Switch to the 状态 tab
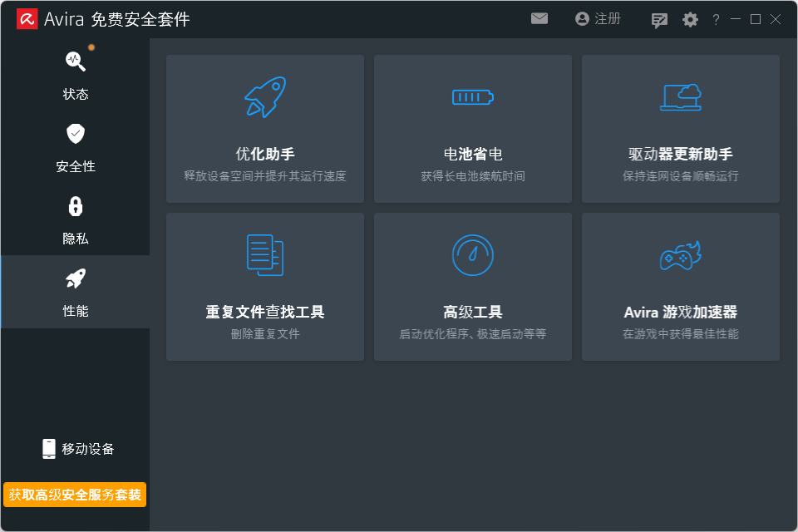 (x=76, y=74)
